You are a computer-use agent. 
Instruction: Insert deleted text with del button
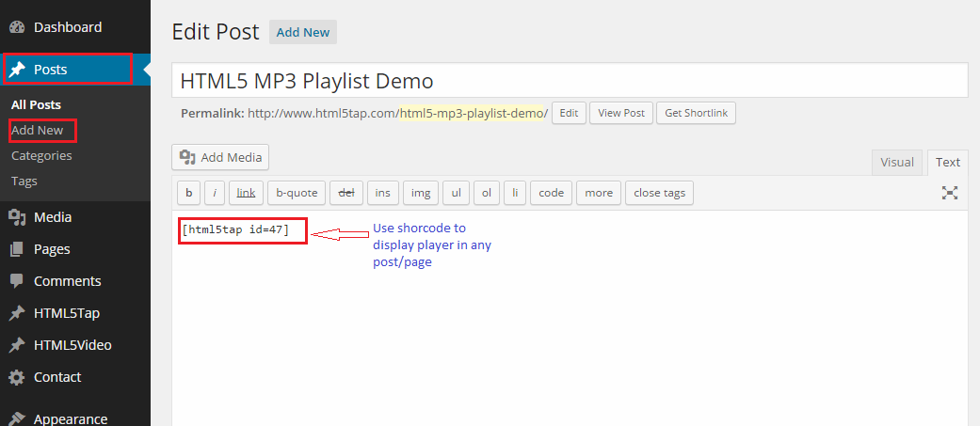(346, 193)
